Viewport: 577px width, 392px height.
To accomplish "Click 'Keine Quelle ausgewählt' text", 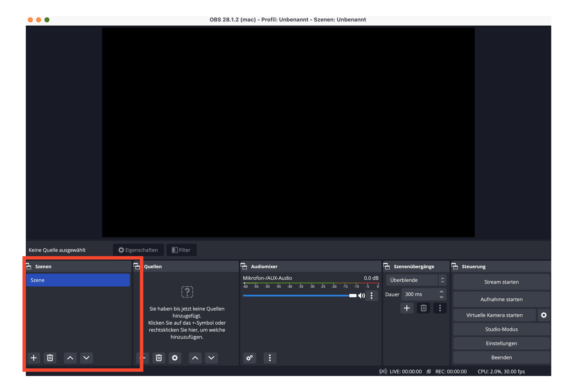I will [57, 250].
